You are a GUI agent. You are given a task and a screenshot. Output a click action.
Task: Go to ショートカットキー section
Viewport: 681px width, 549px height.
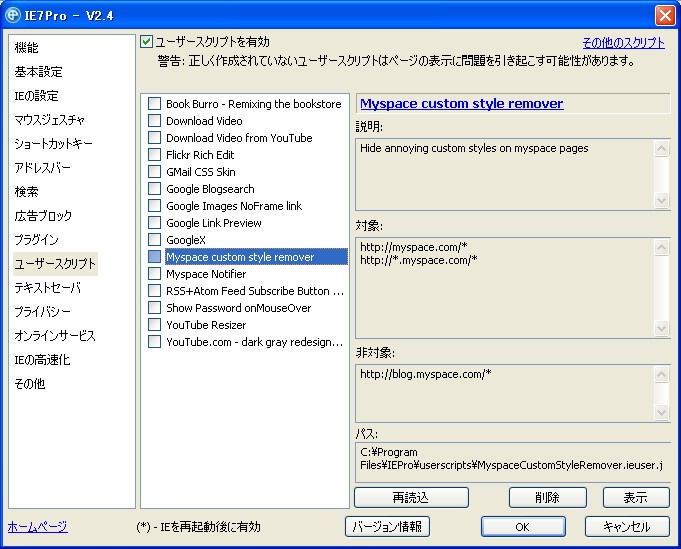53,143
